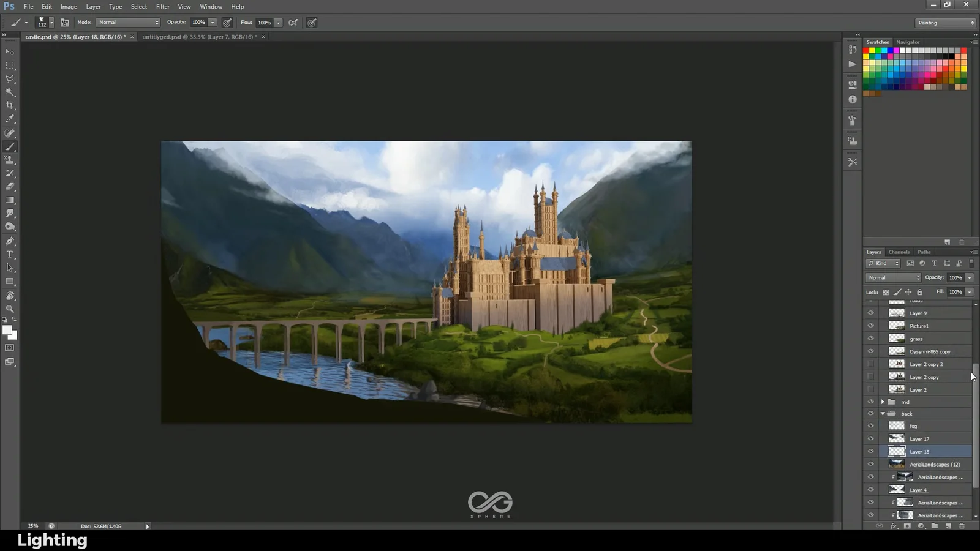Toggle visibility of the grass layer
The width and height of the screenshot is (980, 551).
click(870, 338)
